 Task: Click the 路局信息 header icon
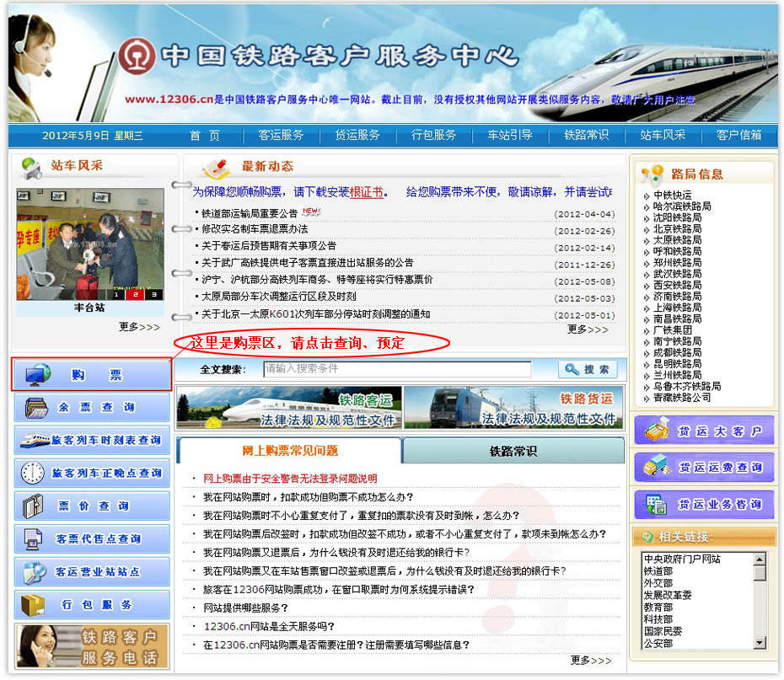tap(652, 174)
